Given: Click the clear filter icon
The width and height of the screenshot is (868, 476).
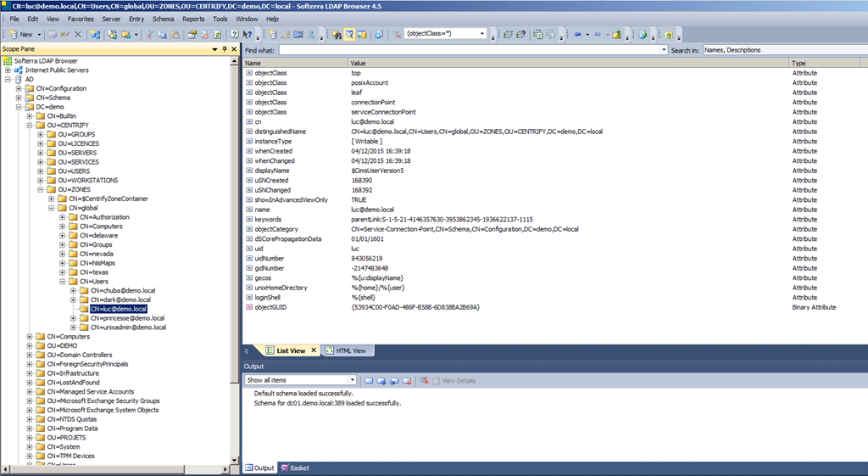Looking at the screenshot, I should click(397, 34).
